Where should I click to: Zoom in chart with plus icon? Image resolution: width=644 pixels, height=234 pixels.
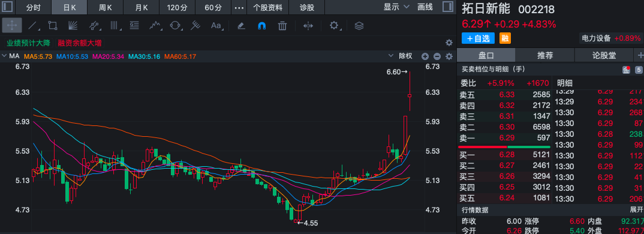click(x=425, y=56)
